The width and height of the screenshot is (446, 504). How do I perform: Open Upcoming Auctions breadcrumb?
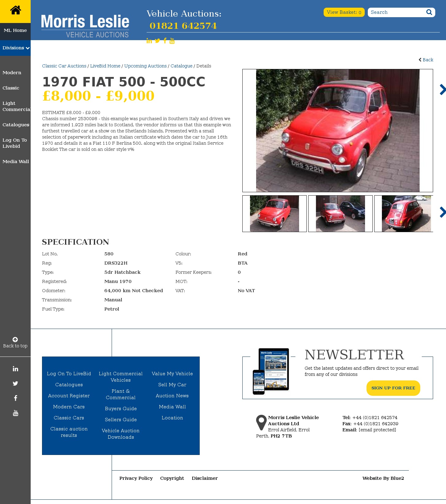(x=145, y=66)
